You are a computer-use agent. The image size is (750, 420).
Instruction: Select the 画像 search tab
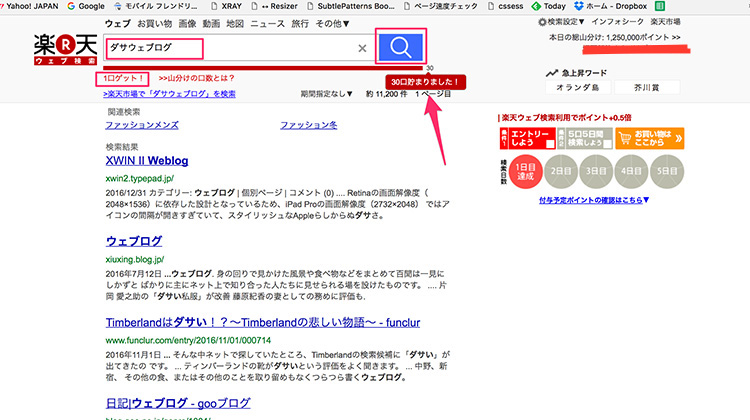188,23
